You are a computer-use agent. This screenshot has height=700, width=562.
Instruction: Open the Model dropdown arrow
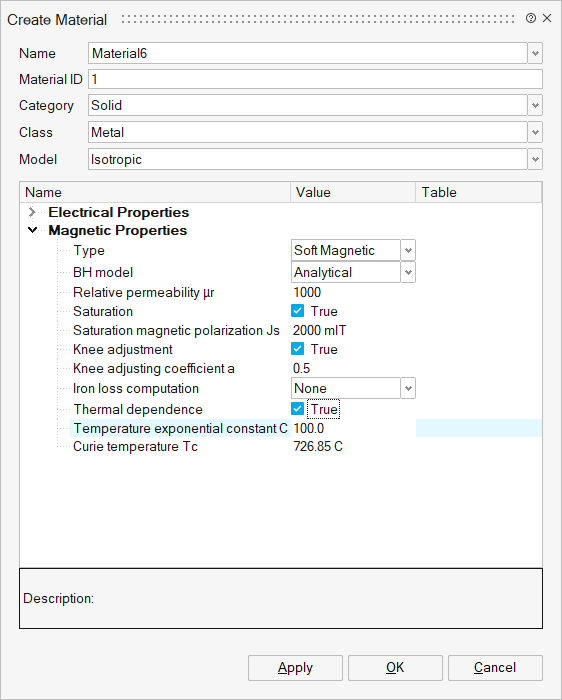click(x=535, y=159)
